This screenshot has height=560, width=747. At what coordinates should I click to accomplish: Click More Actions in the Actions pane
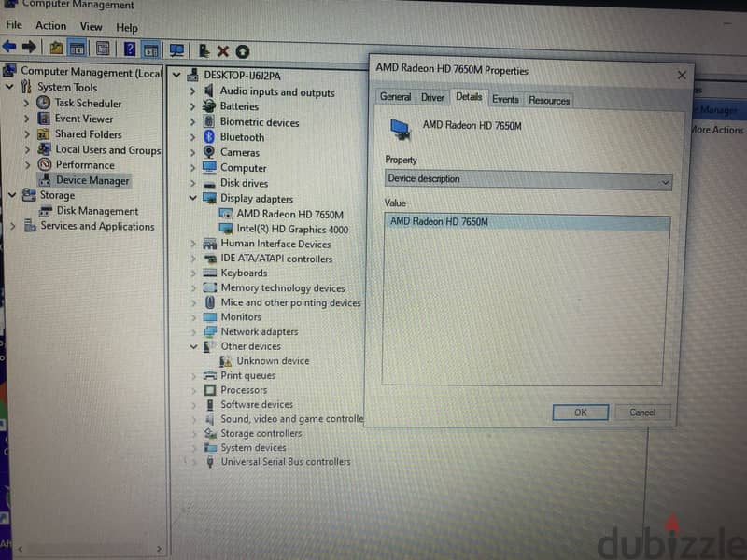[x=717, y=130]
